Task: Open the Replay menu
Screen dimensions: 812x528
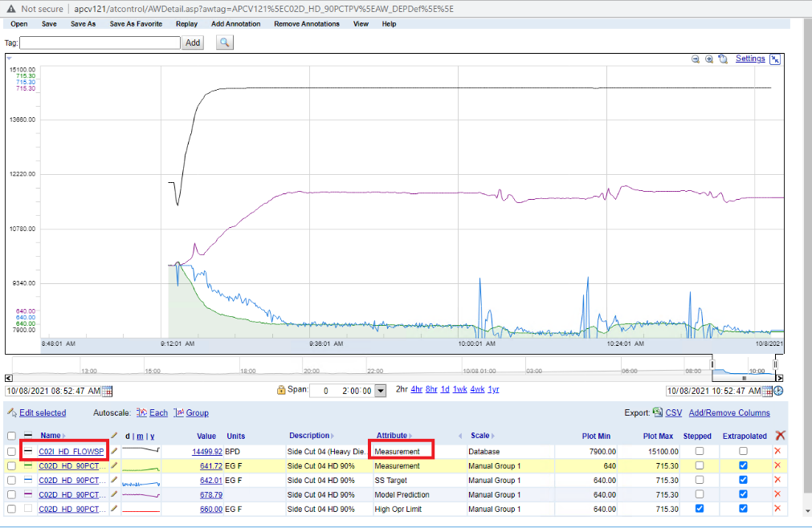Action: (186, 24)
